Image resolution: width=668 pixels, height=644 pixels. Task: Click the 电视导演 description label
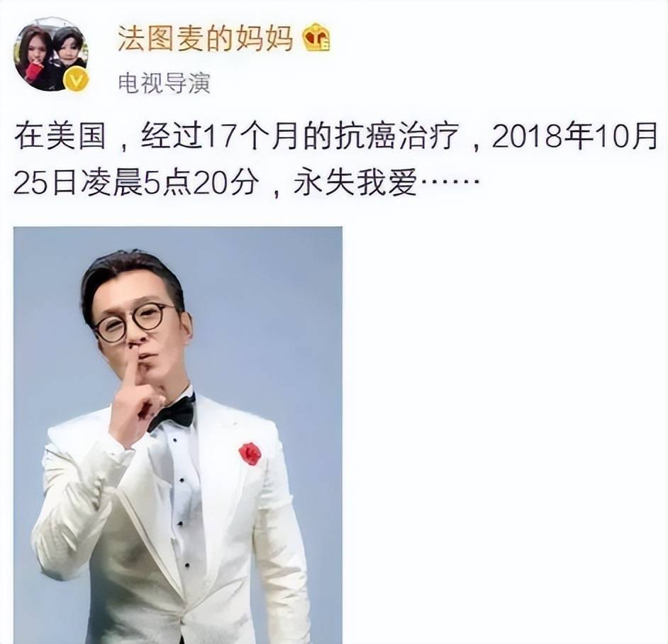point(165,83)
